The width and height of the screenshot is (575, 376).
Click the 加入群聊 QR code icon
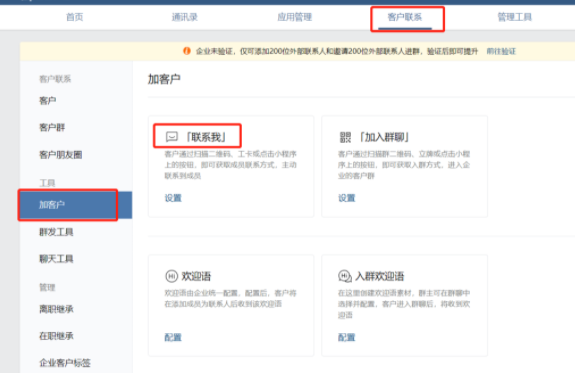345,137
